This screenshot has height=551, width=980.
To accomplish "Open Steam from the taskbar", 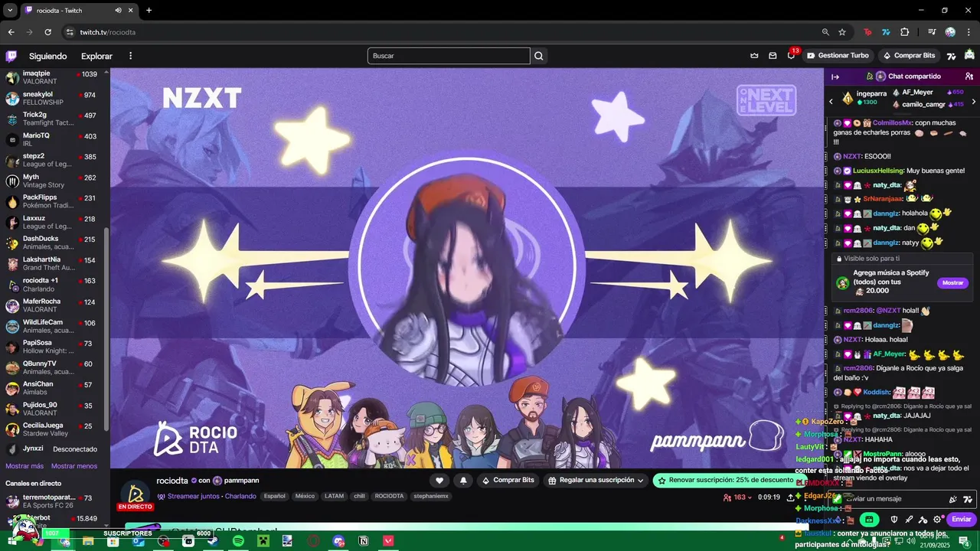I will (x=213, y=541).
